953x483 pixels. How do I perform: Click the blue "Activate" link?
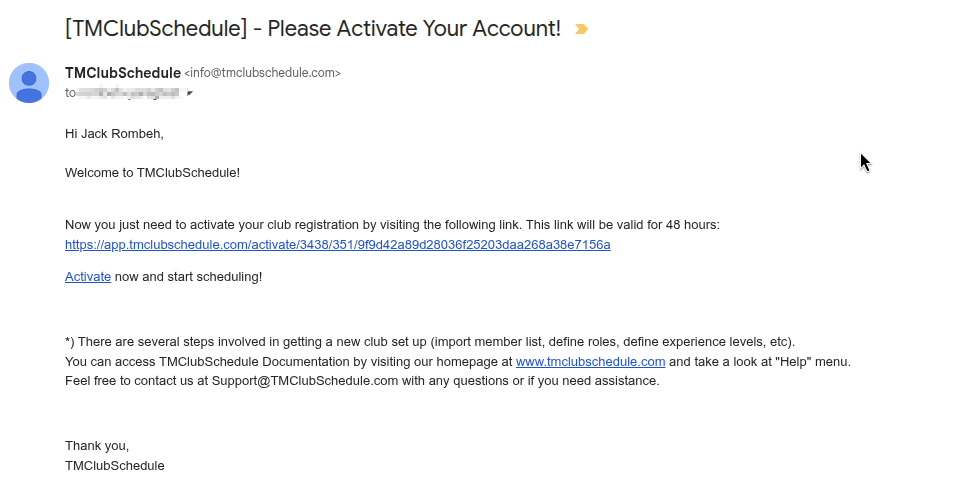tap(88, 276)
